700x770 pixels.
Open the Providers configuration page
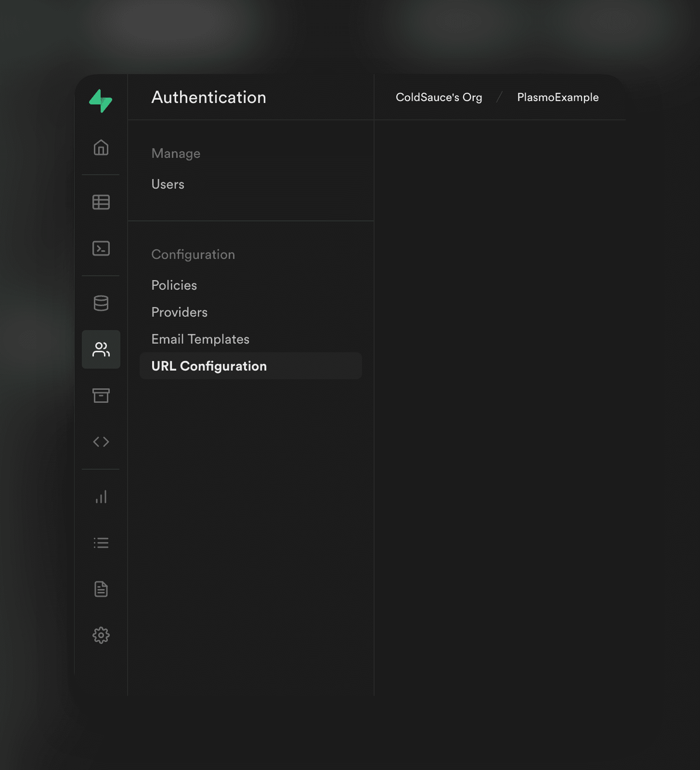179,312
